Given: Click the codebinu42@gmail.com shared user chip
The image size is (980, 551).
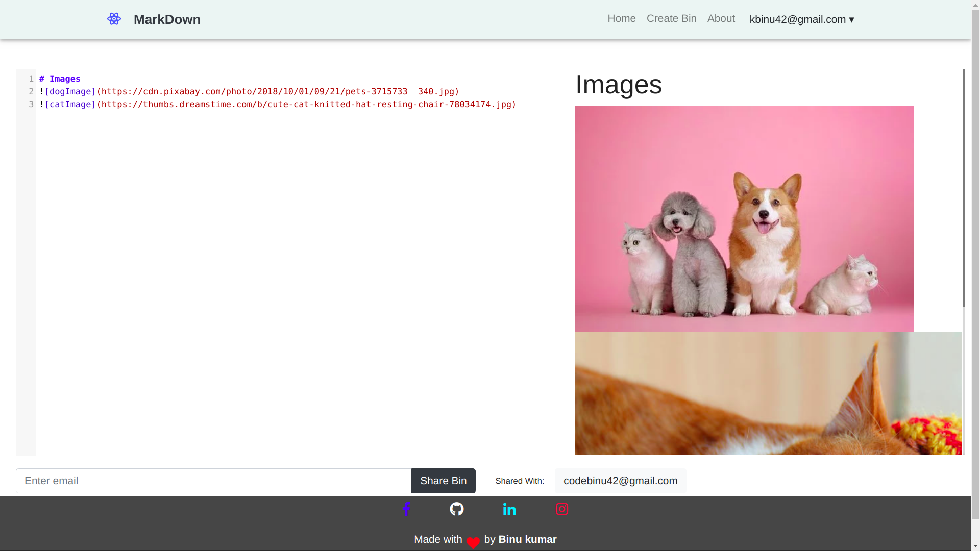Looking at the screenshot, I should click(620, 481).
